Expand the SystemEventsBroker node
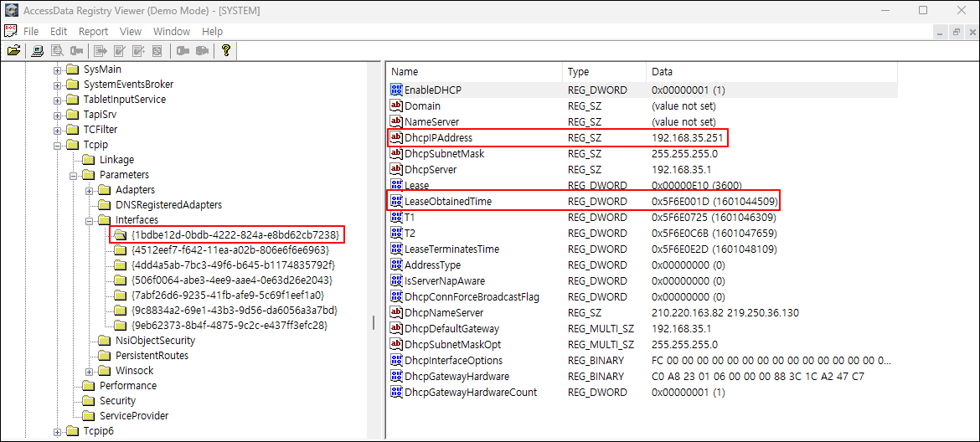 coord(58,85)
